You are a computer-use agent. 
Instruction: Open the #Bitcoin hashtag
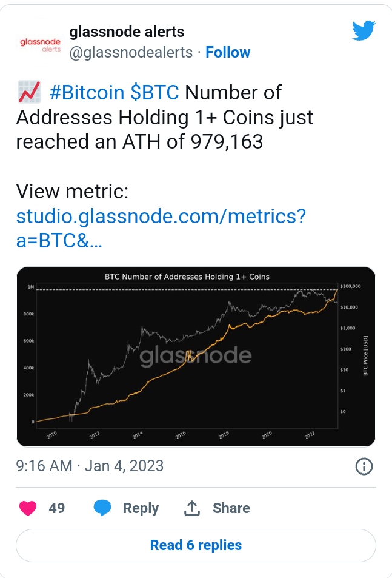86,93
